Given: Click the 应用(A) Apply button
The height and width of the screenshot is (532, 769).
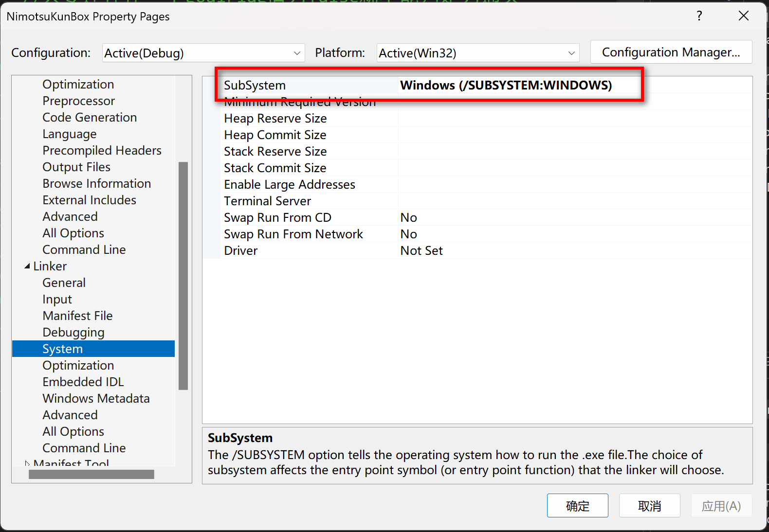Looking at the screenshot, I should (721, 506).
